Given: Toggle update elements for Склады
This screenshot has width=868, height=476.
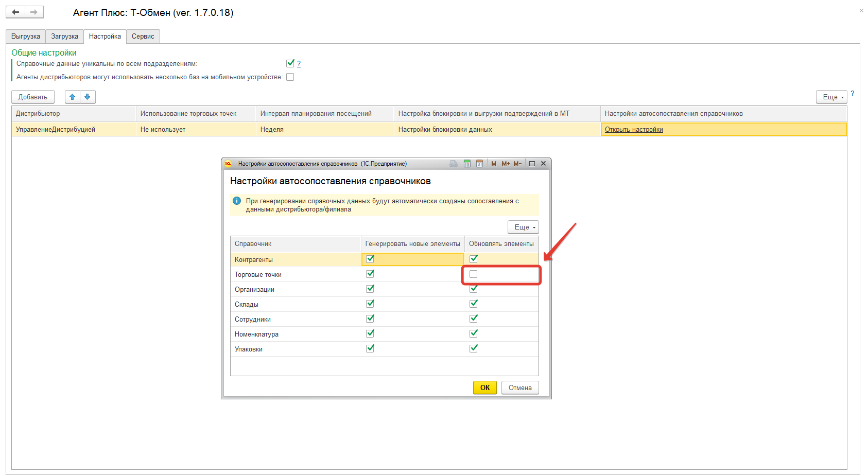Looking at the screenshot, I should 474,304.
